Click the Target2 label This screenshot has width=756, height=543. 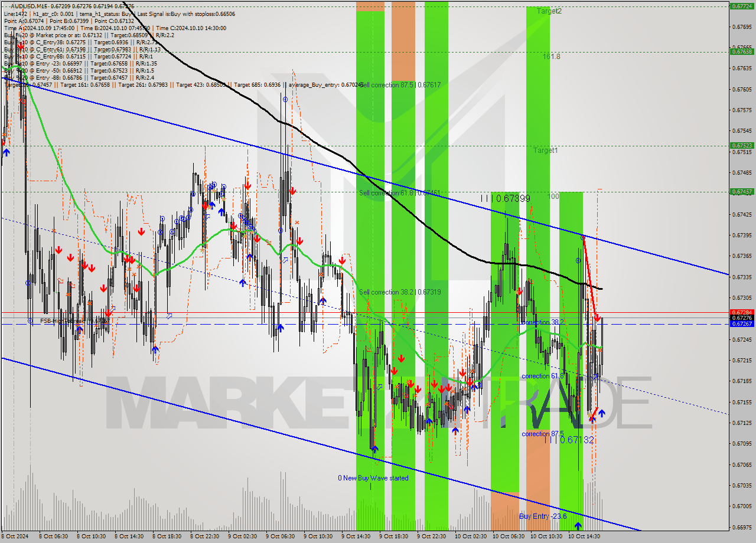pos(549,11)
